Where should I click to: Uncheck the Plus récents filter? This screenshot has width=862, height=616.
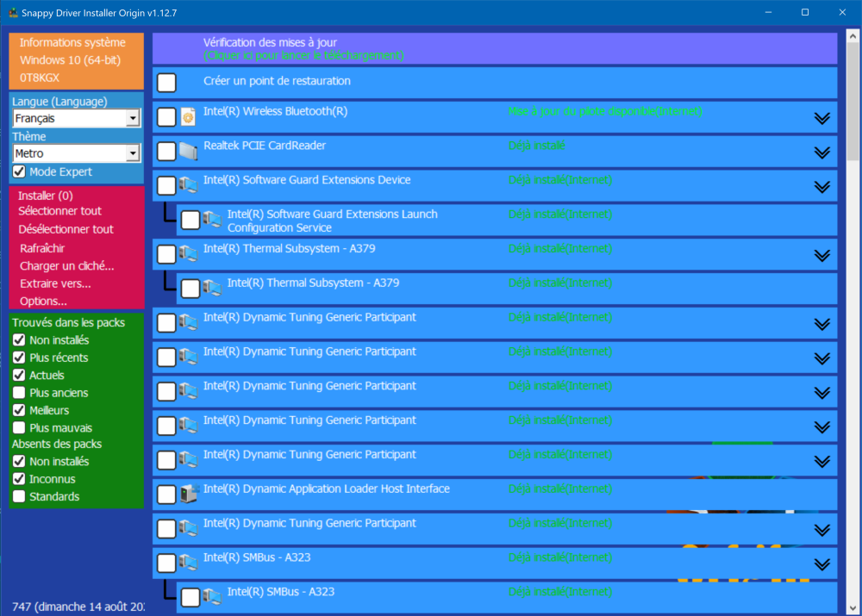pyautogui.click(x=19, y=358)
